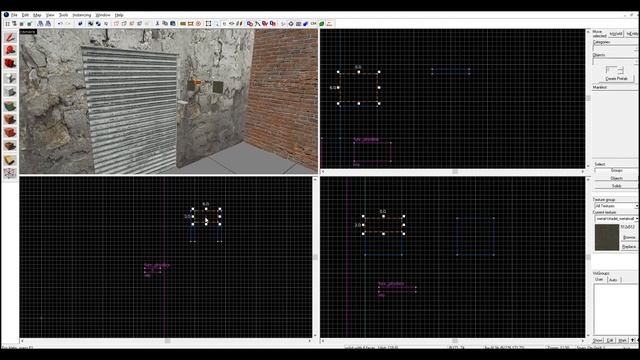Viewport: 640px width, 360px height.
Task: Click the VisGroups move-up arrow
Action: coord(633,340)
